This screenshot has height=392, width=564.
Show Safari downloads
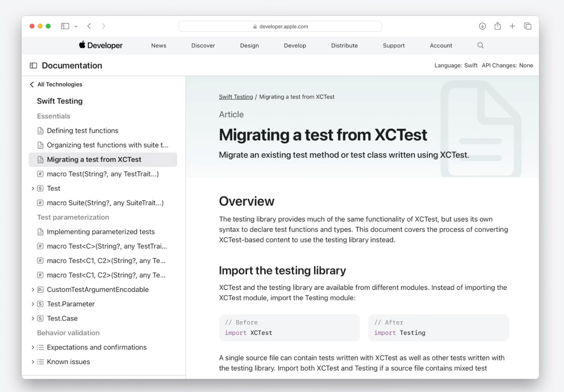click(x=482, y=26)
